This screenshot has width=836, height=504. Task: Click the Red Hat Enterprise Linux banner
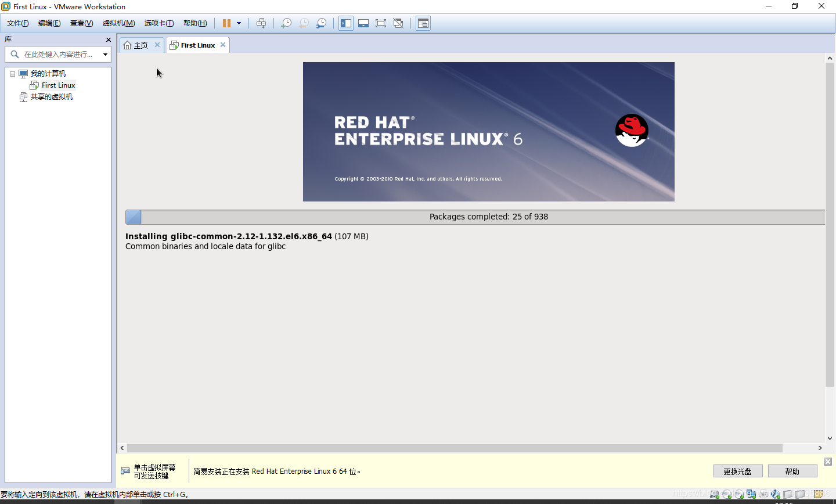coord(489,132)
